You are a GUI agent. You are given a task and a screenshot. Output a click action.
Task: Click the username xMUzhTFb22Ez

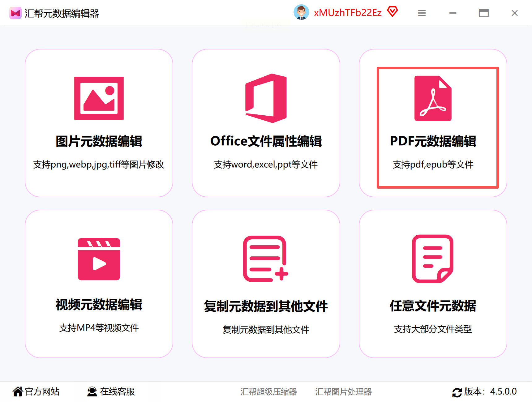click(348, 13)
